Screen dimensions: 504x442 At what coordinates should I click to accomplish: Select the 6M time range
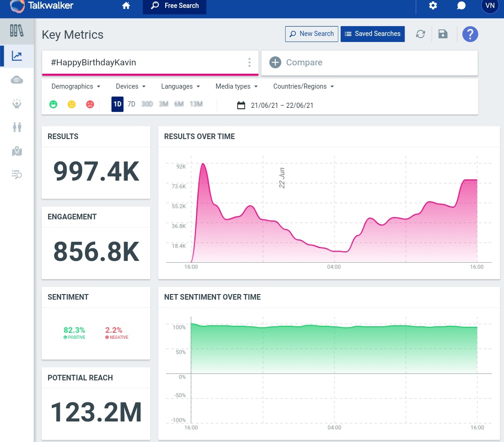coord(179,104)
